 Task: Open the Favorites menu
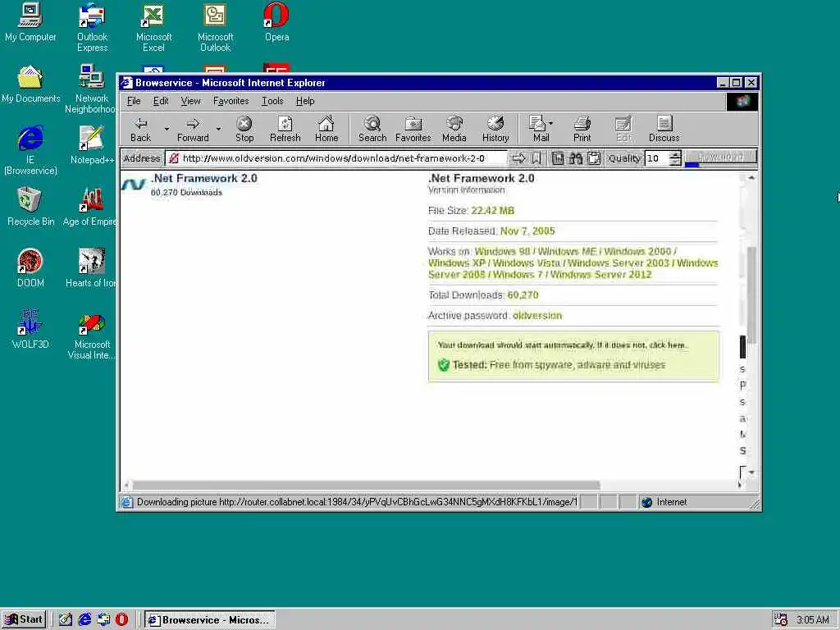[231, 101]
